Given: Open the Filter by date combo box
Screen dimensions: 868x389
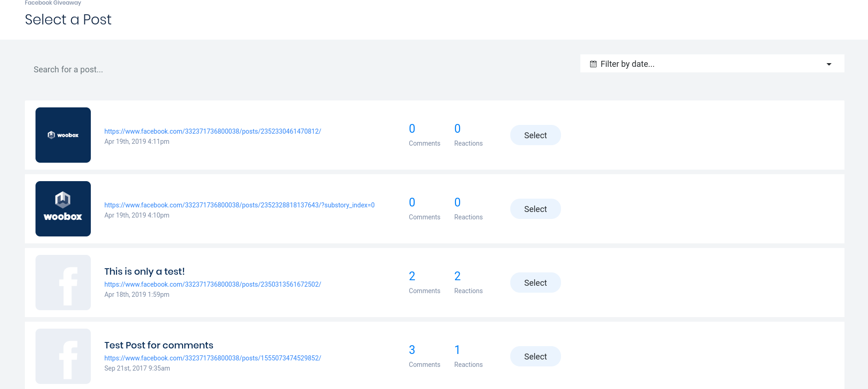Looking at the screenshot, I should pyautogui.click(x=711, y=64).
